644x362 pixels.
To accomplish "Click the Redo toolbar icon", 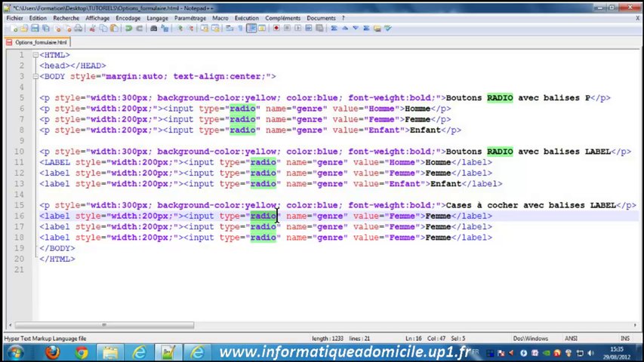I will pos(139,29).
